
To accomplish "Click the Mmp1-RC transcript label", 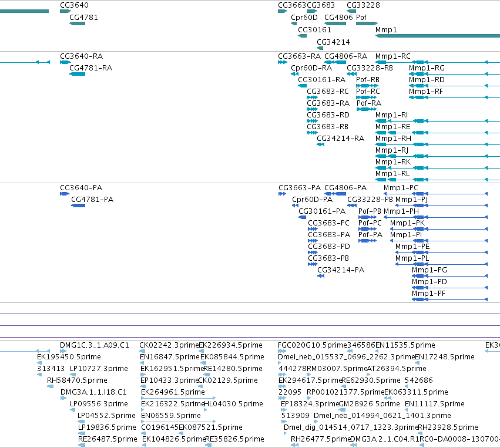I will [x=393, y=56].
